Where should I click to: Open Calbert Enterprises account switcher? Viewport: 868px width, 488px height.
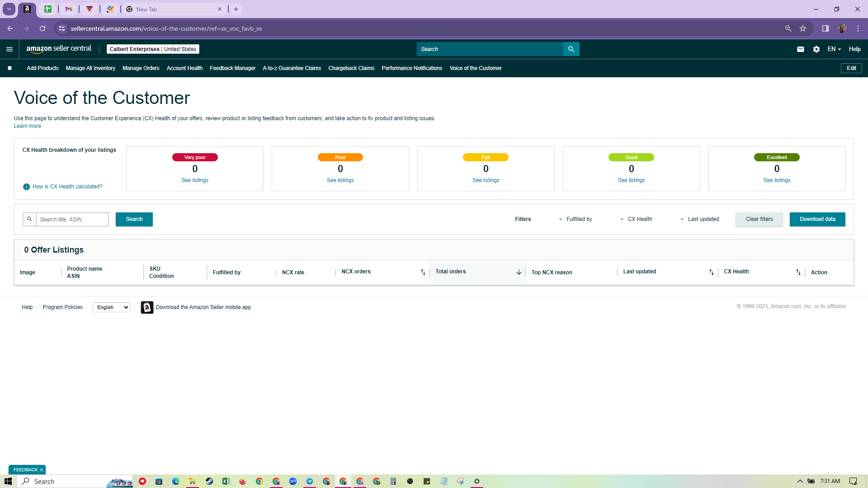pyautogui.click(x=153, y=49)
